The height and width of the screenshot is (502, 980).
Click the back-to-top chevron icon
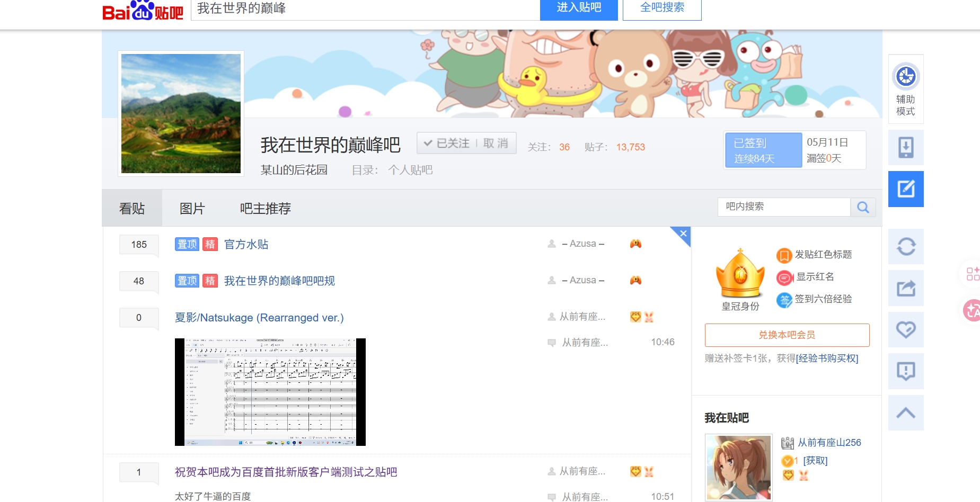pyautogui.click(x=906, y=413)
